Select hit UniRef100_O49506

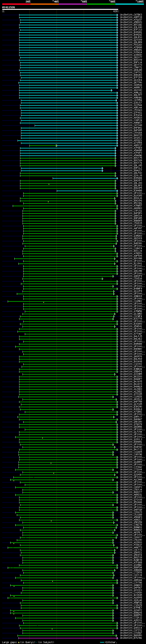pyautogui.click(x=131, y=85)
